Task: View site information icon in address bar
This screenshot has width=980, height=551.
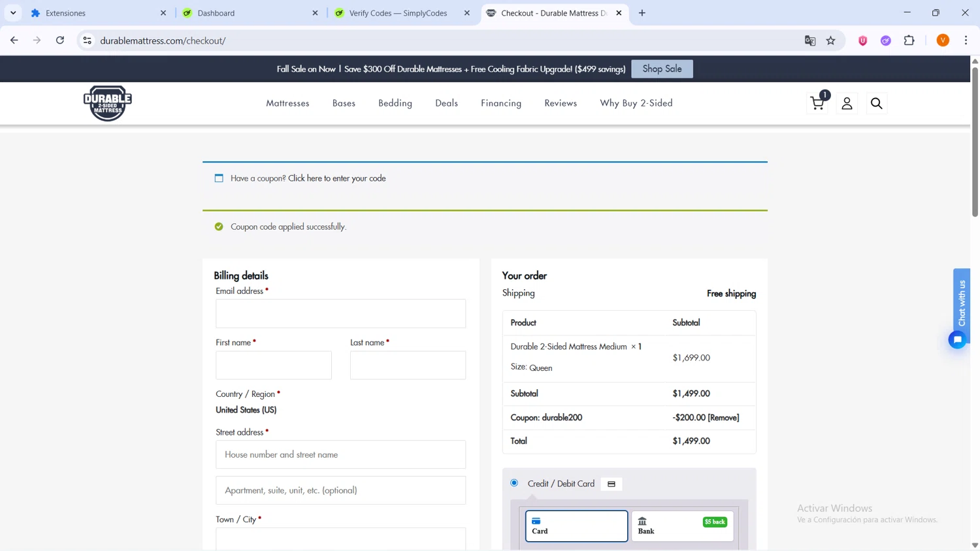Action: click(87, 40)
